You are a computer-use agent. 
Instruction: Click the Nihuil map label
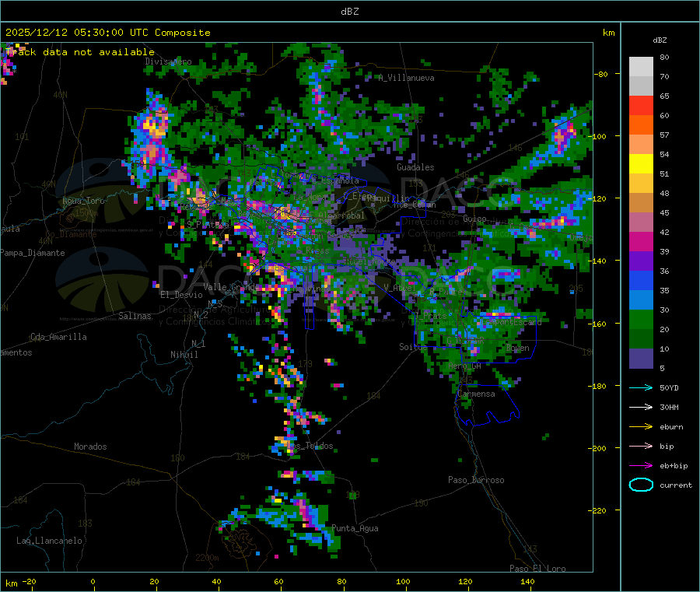[184, 355]
